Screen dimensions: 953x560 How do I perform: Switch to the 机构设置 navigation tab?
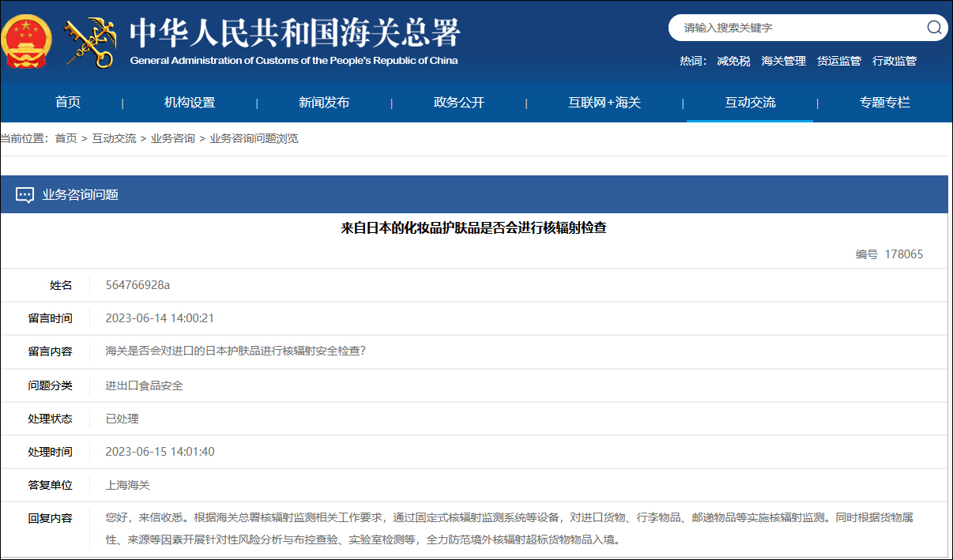click(190, 102)
